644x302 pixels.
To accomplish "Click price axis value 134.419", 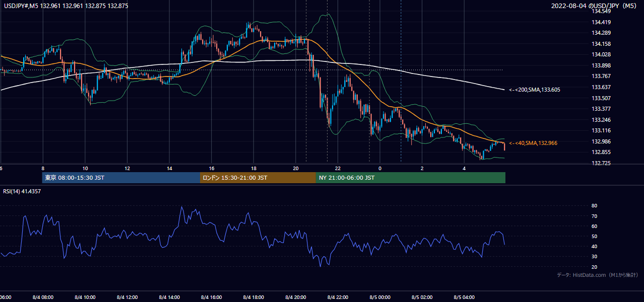I will pyautogui.click(x=601, y=22).
